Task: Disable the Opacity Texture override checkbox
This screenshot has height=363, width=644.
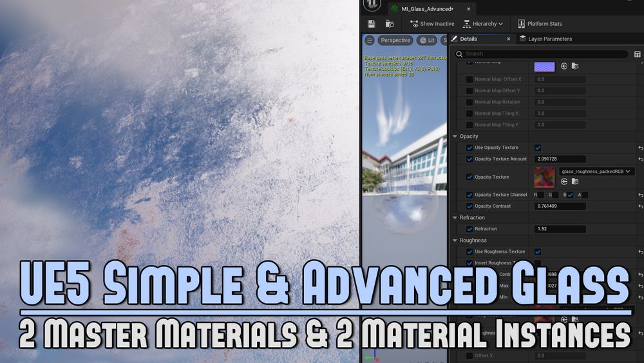Action: (469, 177)
